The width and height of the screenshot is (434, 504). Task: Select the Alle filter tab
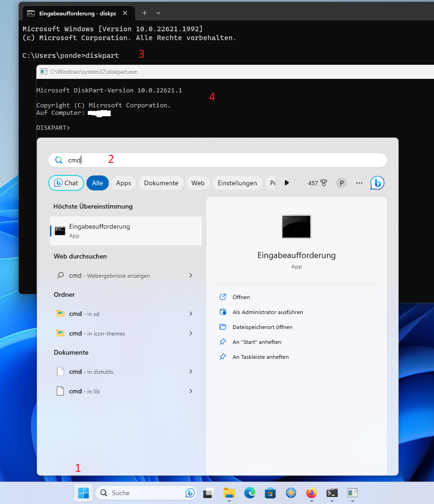click(98, 183)
